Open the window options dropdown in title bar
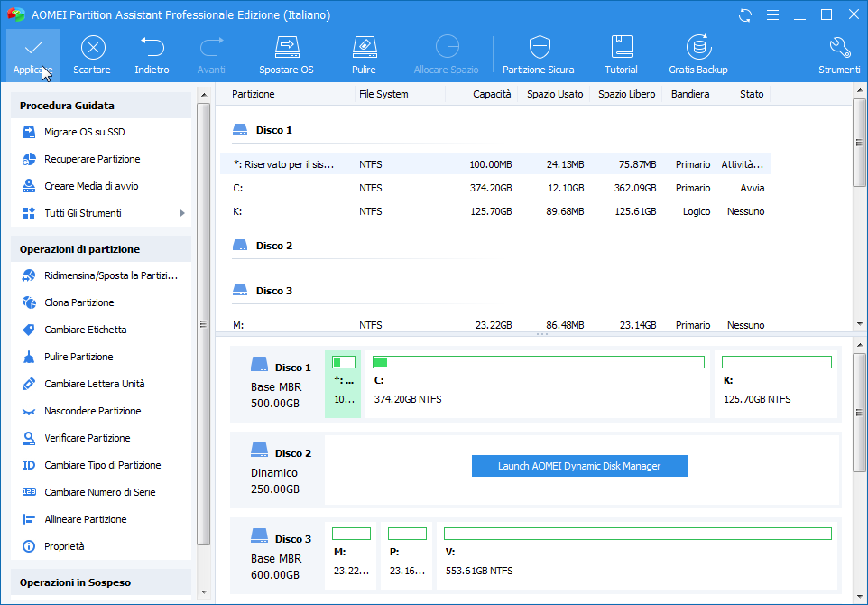 773,15
